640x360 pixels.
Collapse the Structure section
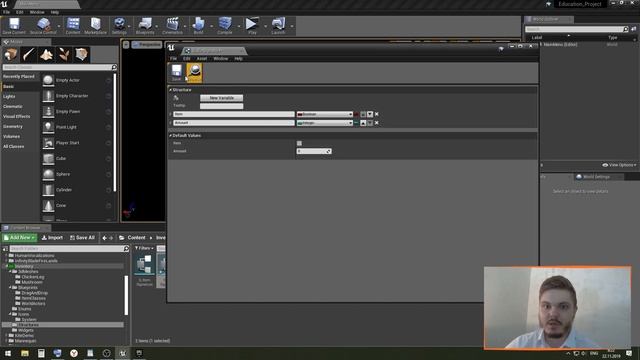pos(171,90)
